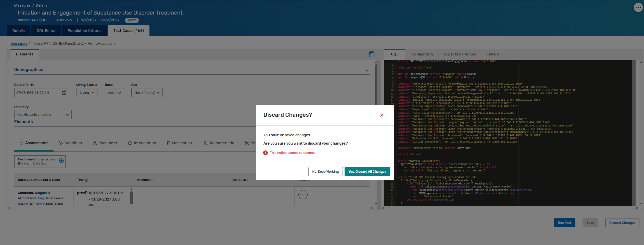Switch to the Highlighting tab
This screenshot has height=245, width=644.
point(421,54)
